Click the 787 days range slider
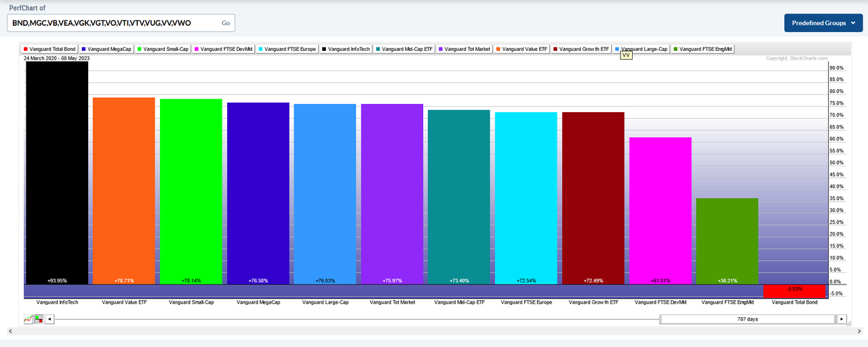Viewport: 868px width, 347px height. [748, 318]
